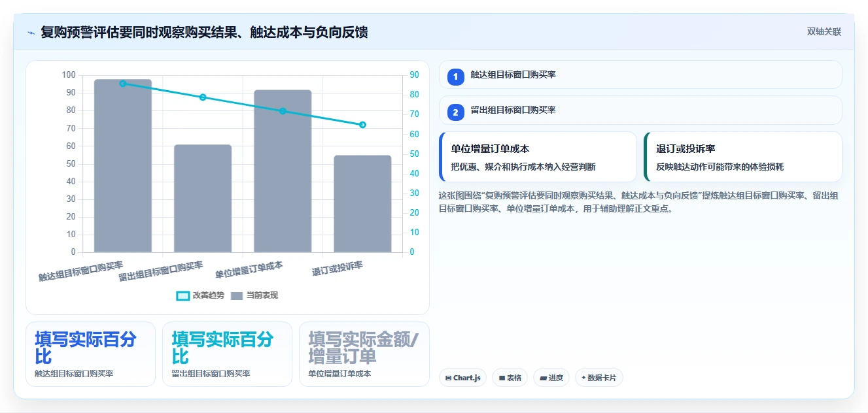The image size is (868, 413).
Task: Toggle the 当前表现 legend entry
Action: click(x=254, y=295)
